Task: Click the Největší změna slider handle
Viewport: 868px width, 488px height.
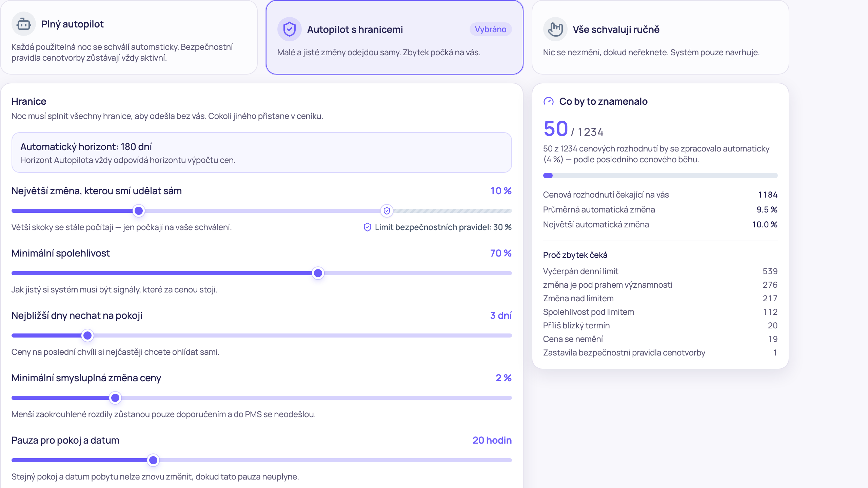Action: [x=138, y=211]
